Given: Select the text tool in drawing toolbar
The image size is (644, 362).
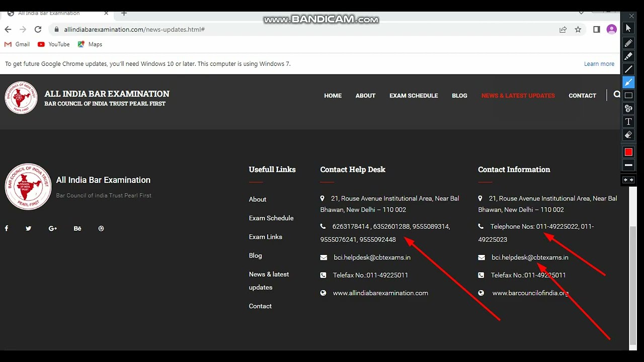Looking at the screenshot, I should (628, 122).
